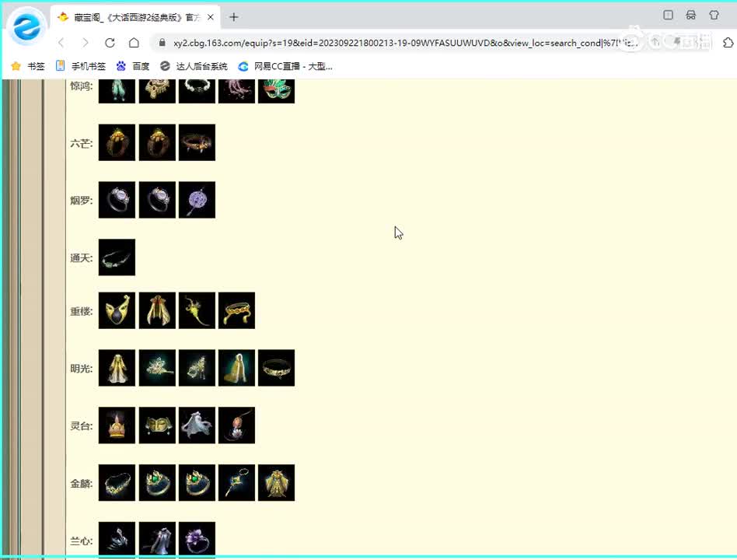Click the silver cloak icon in 灵台 row
This screenshot has height=560, width=737.
[x=197, y=425]
